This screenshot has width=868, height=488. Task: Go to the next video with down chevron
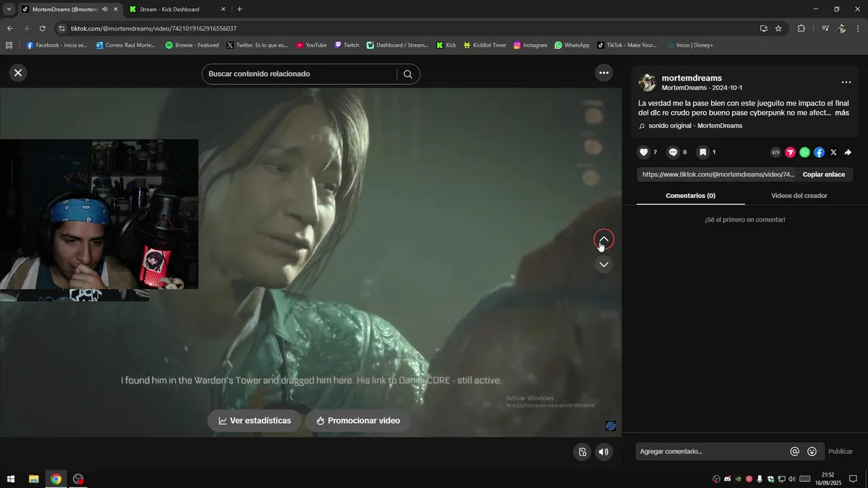[604, 264]
